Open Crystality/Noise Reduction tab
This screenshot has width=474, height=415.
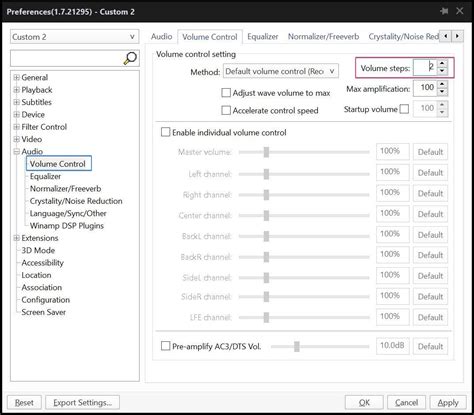coord(403,37)
